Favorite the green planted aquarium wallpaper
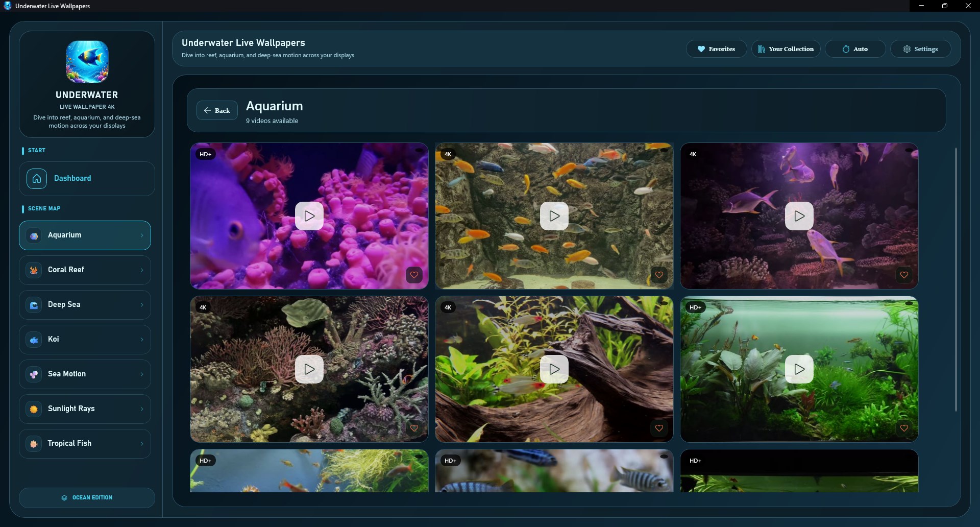The image size is (980, 527). 904,428
